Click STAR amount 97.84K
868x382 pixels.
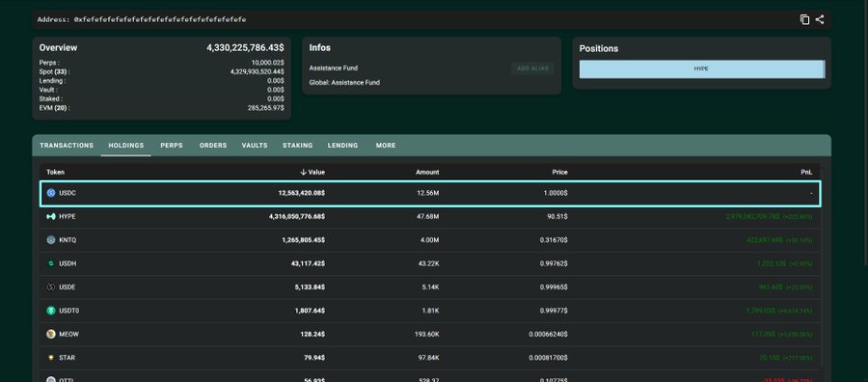[428, 358]
